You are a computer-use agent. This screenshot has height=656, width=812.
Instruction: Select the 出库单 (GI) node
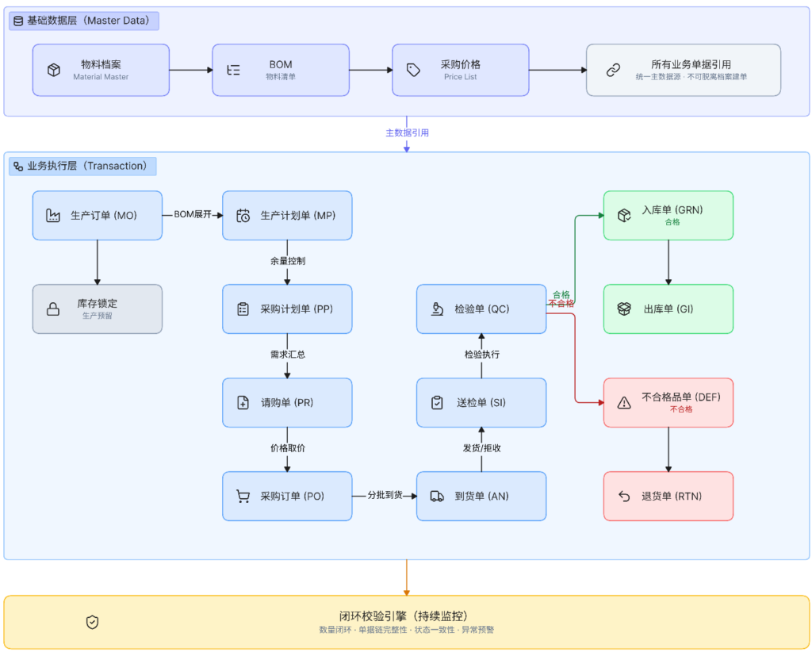click(x=668, y=309)
